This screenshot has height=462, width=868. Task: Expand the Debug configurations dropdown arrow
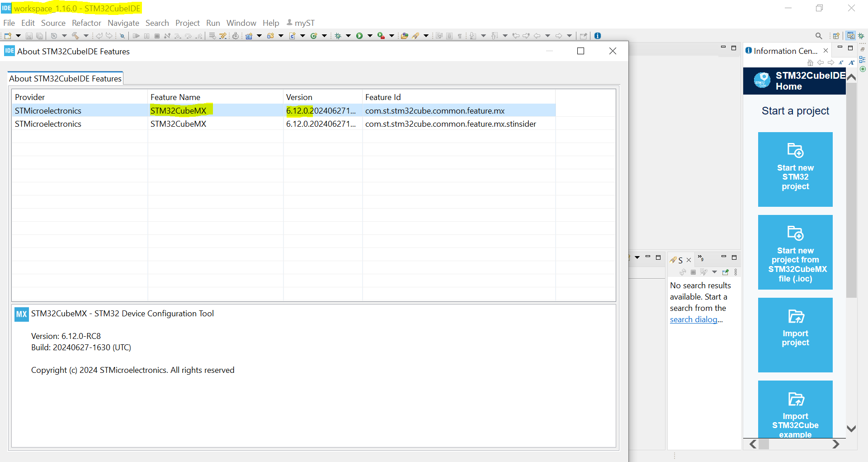pos(348,36)
